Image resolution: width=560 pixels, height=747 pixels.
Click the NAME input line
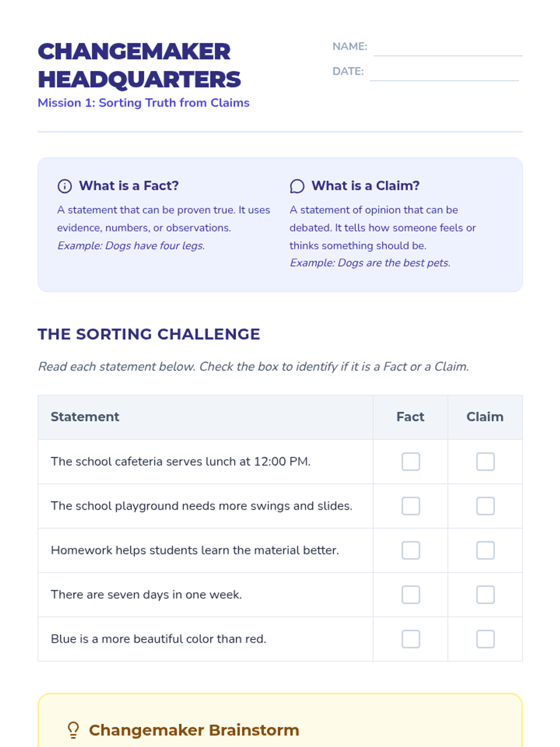pyautogui.click(x=448, y=48)
